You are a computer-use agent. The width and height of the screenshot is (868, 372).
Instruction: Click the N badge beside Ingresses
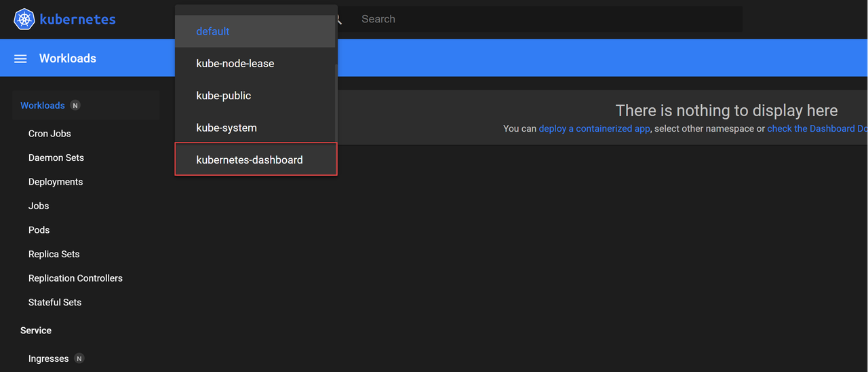[79, 358]
